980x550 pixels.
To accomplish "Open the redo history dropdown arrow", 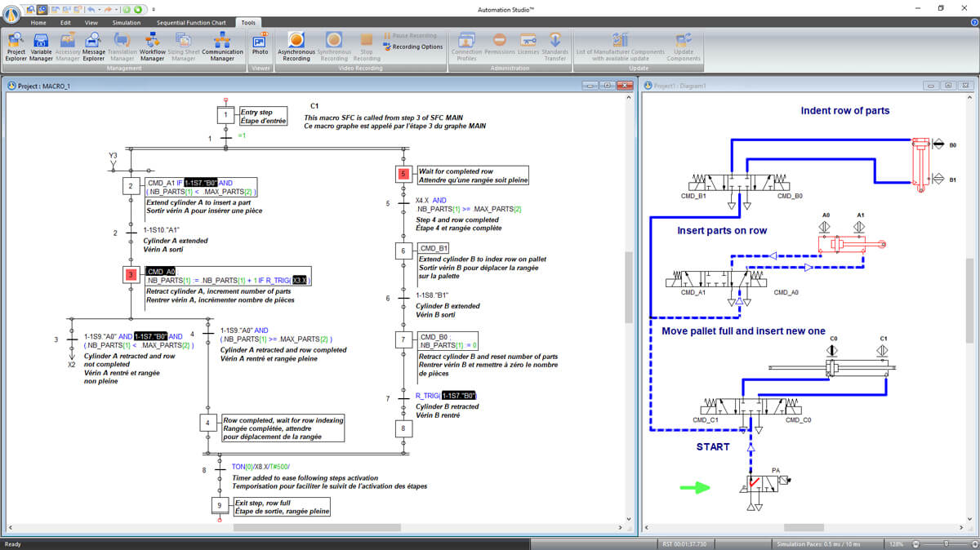I will [x=118, y=9].
